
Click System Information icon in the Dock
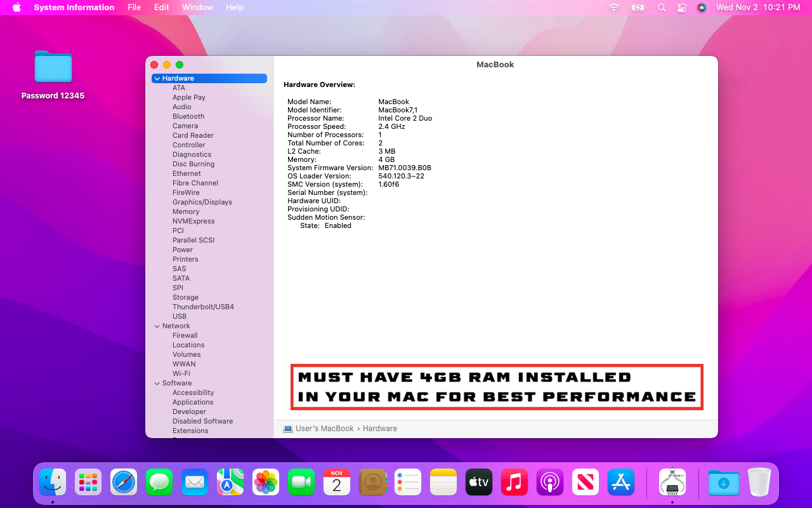coord(672,482)
